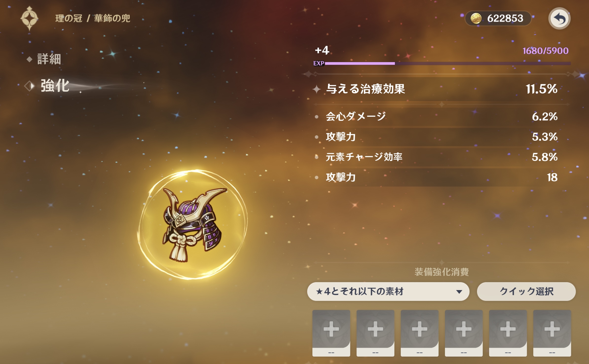Click the EXP progress bar
This screenshot has width=589, height=364.
[448, 64]
